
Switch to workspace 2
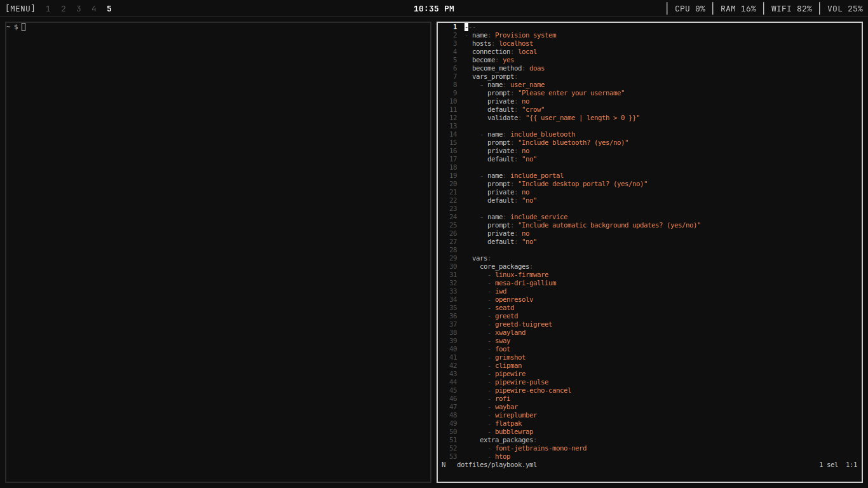tap(64, 9)
